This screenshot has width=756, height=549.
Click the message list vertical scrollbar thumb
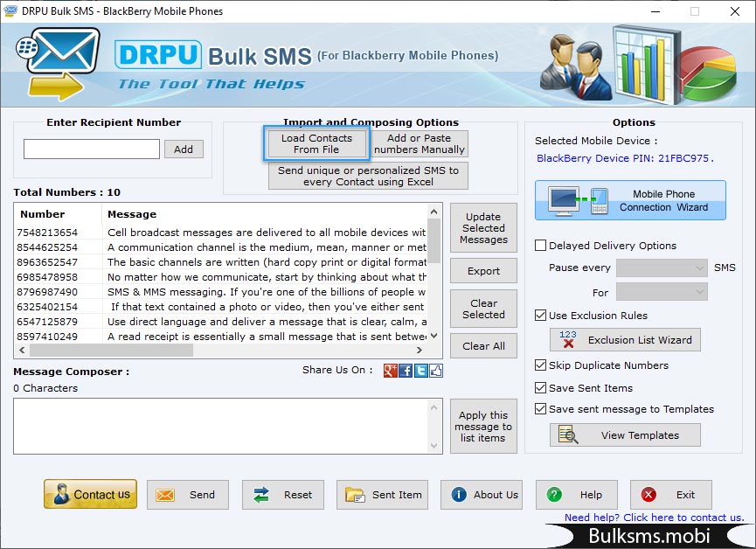(433, 240)
